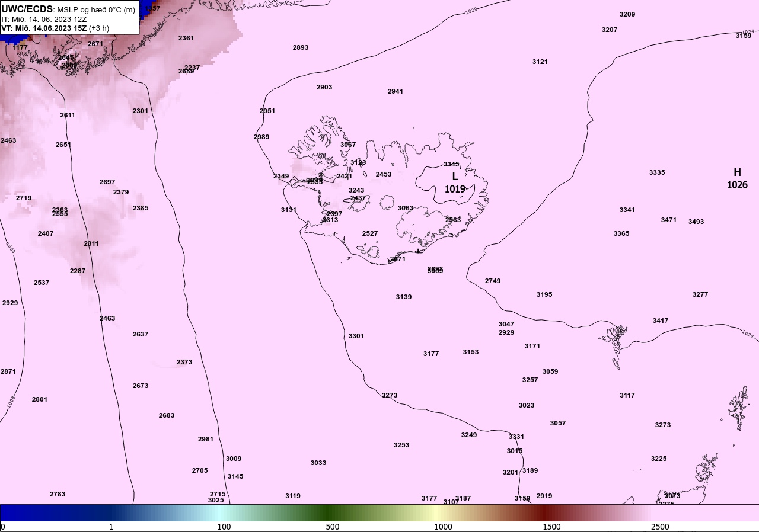Screen dimensions: 759x532
Task: Click the height value 3253
Action: pos(401,445)
